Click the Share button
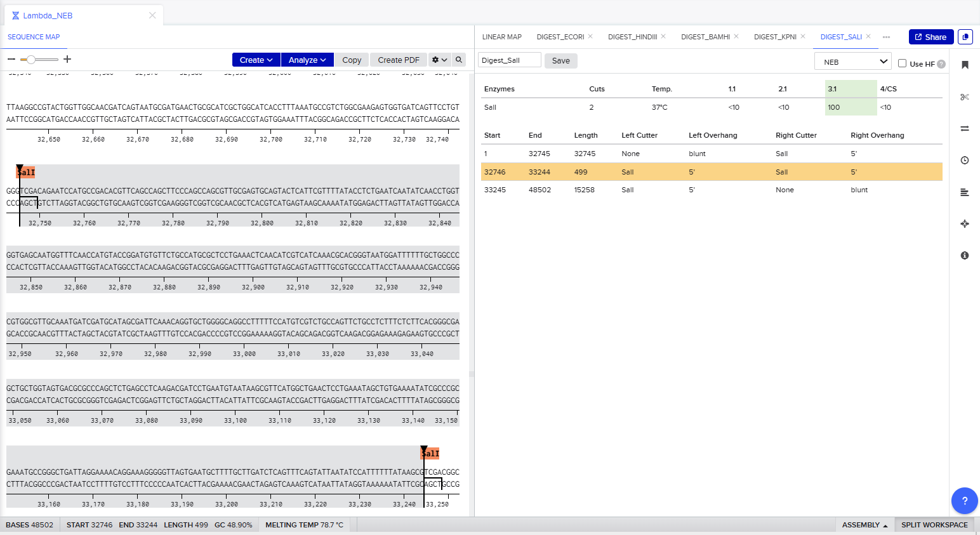 pyautogui.click(x=931, y=37)
